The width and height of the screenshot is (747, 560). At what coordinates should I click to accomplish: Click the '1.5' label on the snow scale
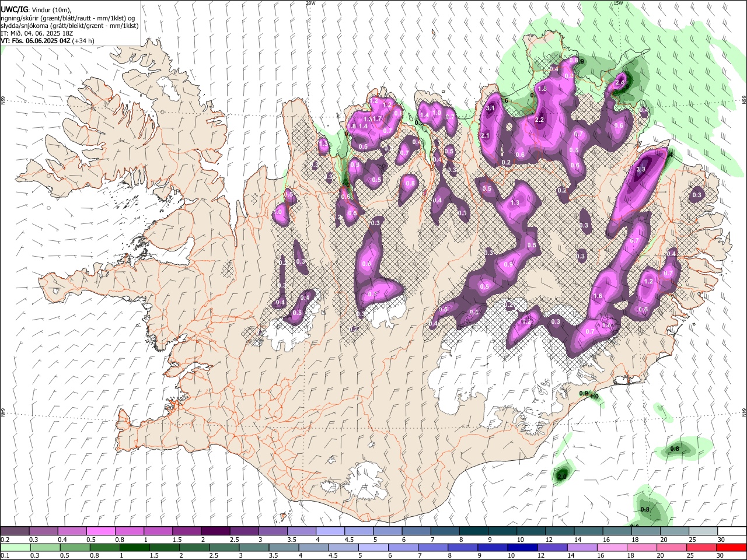pyautogui.click(x=177, y=540)
